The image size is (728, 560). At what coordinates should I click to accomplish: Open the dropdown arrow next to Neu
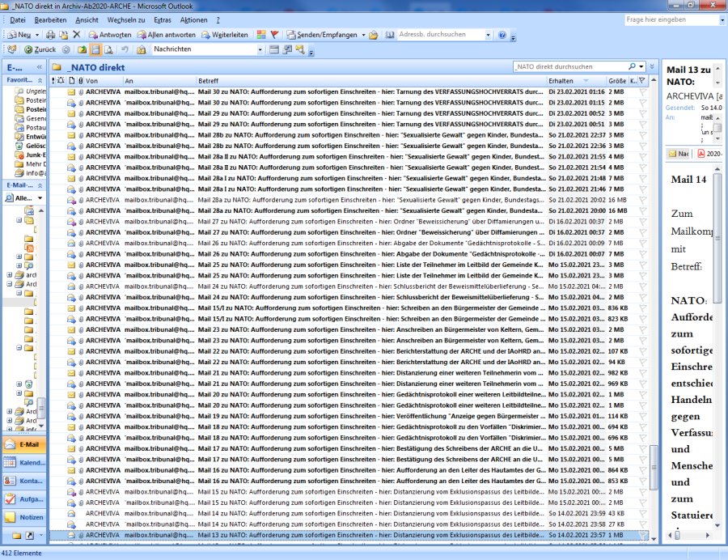pos(37,35)
